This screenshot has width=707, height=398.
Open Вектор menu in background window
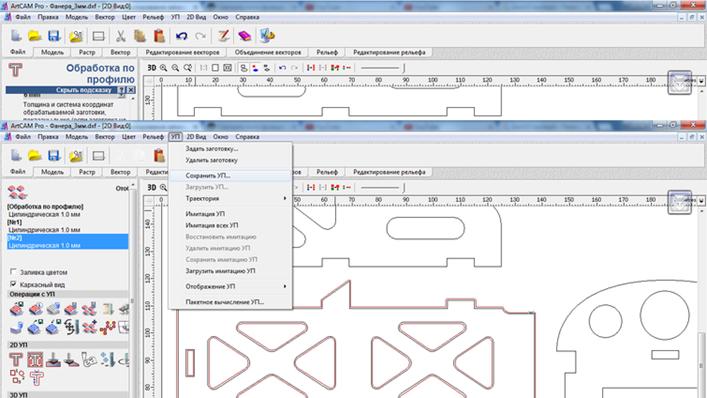coord(105,17)
